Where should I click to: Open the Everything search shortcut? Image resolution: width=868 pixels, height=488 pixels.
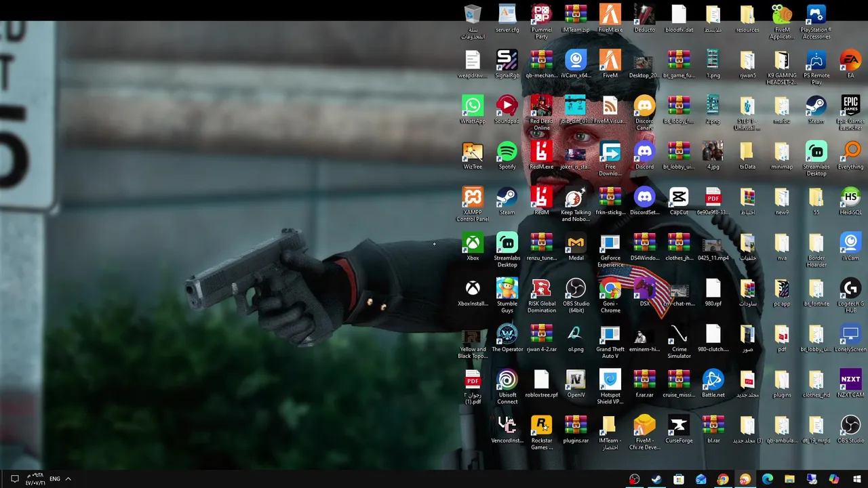pos(850,155)
